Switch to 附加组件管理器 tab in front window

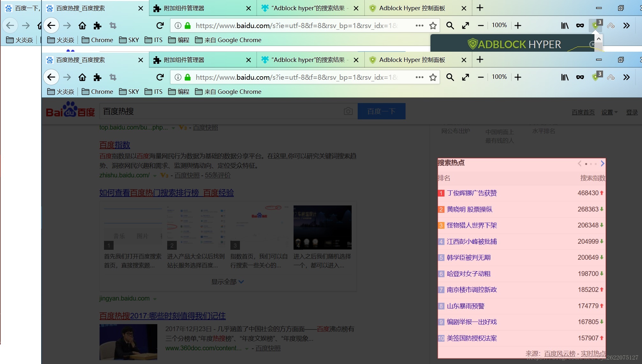(x=203, y=60)
